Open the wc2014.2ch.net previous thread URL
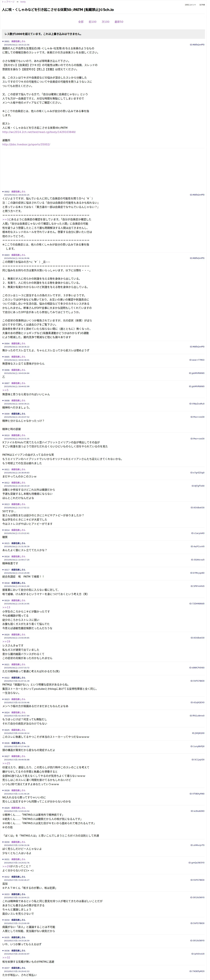The height and width of the screenshot is (980, 210). 39,132
